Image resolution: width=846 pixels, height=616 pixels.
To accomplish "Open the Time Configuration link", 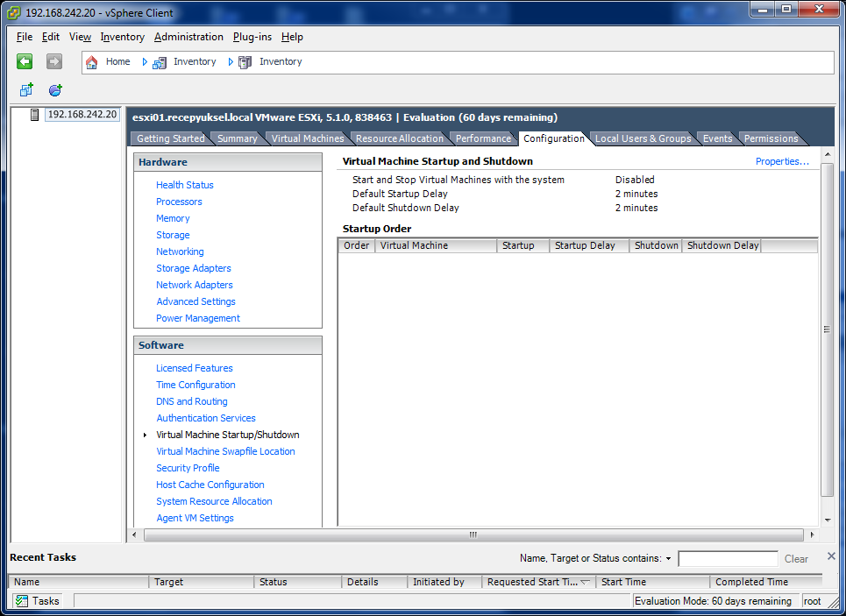I will pos(196,386).
